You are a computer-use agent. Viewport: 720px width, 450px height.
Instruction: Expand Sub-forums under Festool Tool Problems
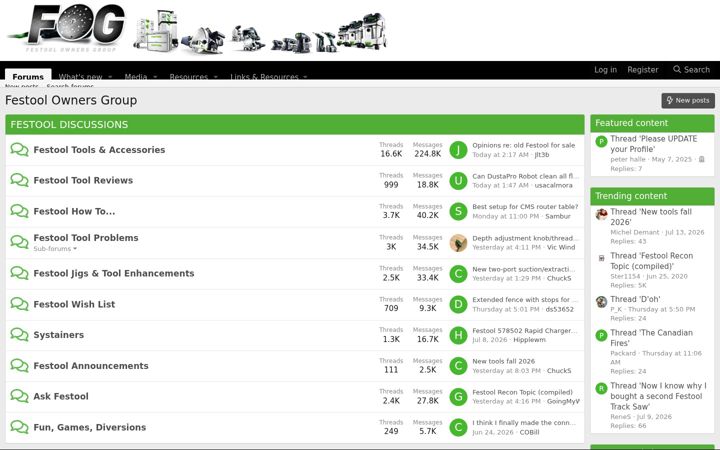pyautogui.click(x=55, y=249)
